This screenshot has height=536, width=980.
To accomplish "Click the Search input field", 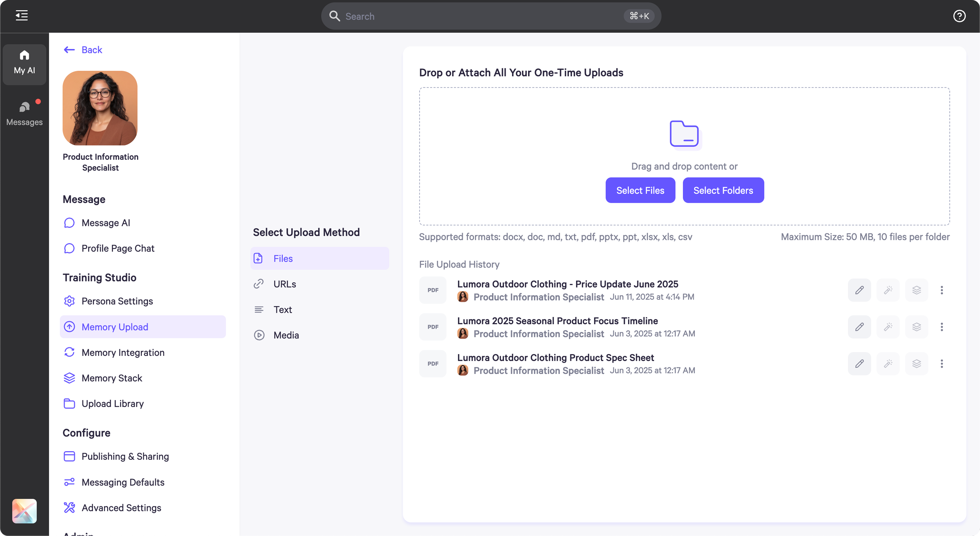I will click(483, 16).
